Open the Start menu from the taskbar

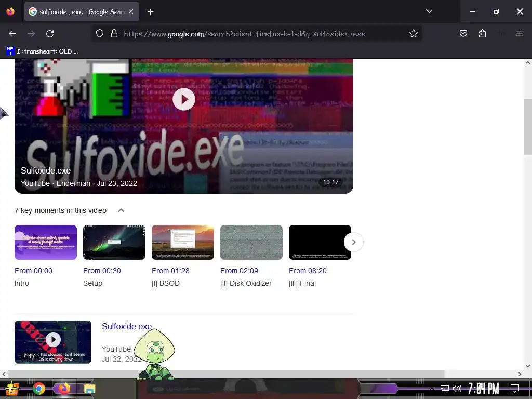(x=12, y=389)
